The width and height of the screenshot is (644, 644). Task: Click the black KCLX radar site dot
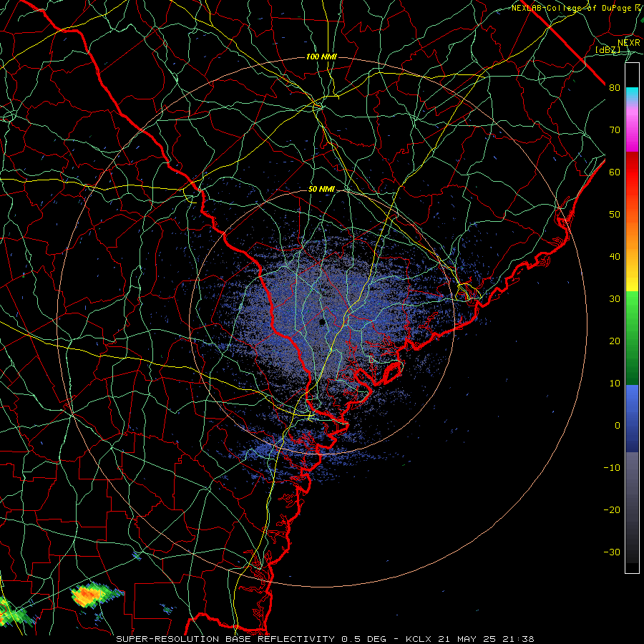tap(322, 323)
